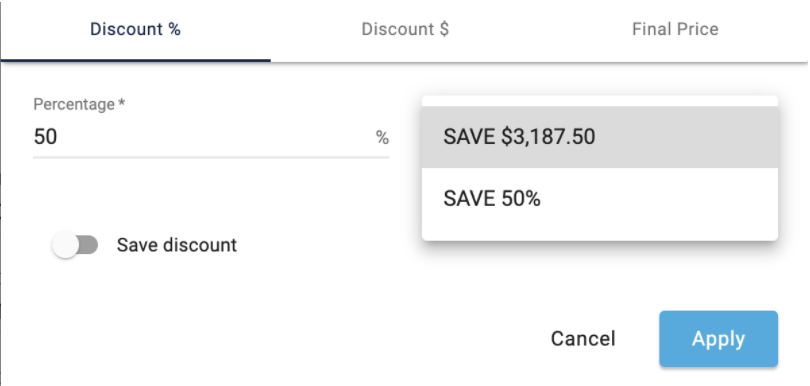This screenshot has width=810, height=386.
Task: Click the word SAVE in the highlighted dropdown row
Action: pos(470,137)
